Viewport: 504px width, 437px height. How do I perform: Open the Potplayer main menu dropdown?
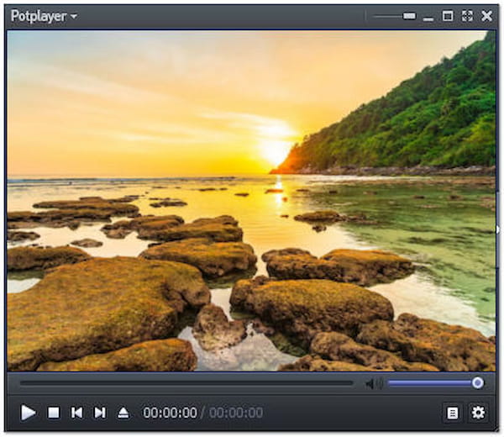click(x=38, y=16)
